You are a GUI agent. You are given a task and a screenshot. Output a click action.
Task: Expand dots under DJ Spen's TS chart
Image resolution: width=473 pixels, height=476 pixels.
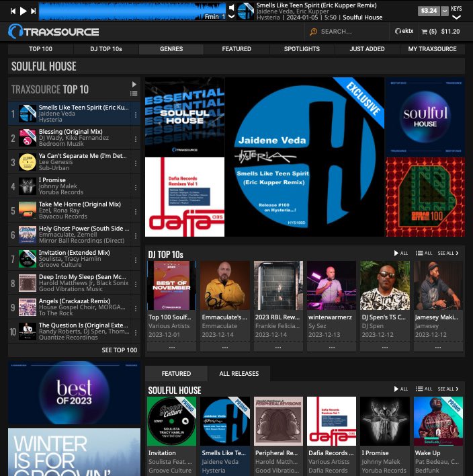point(385,348)
